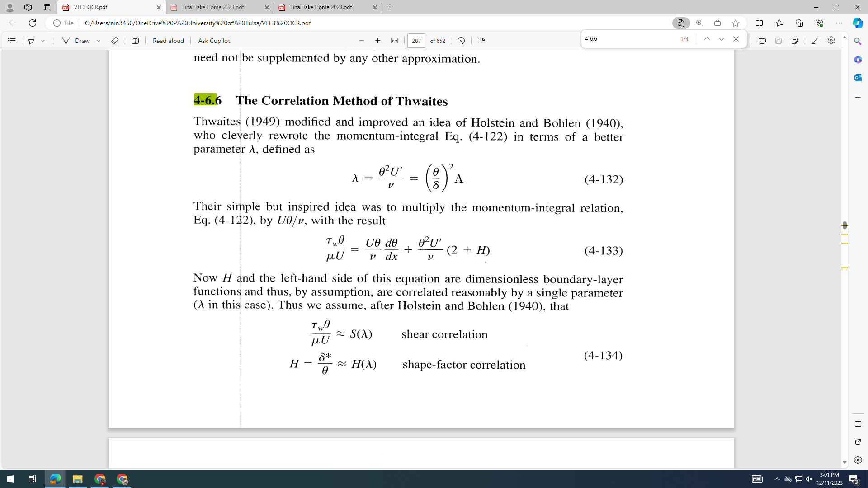This screenshot has width=868, height=488.
Task: Open the table of contents pane
Action: pyautogui.click(x=12, y=41)
